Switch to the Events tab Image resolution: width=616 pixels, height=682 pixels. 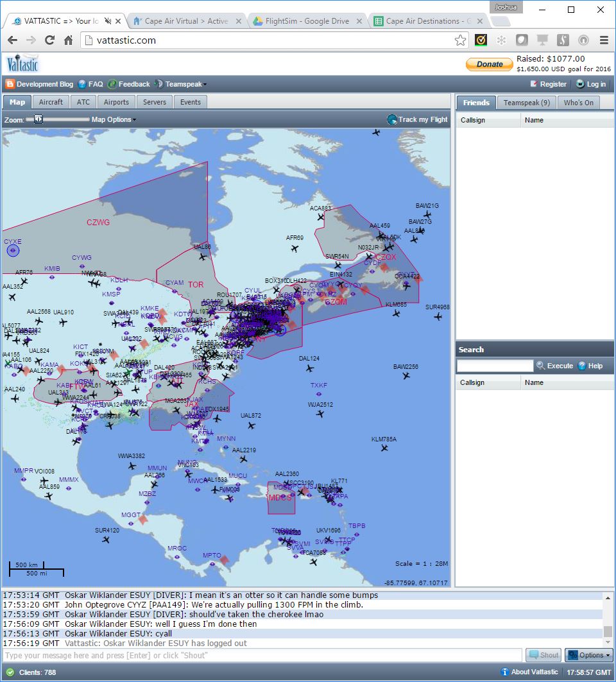pyautogui.click(x=191, y=102)
